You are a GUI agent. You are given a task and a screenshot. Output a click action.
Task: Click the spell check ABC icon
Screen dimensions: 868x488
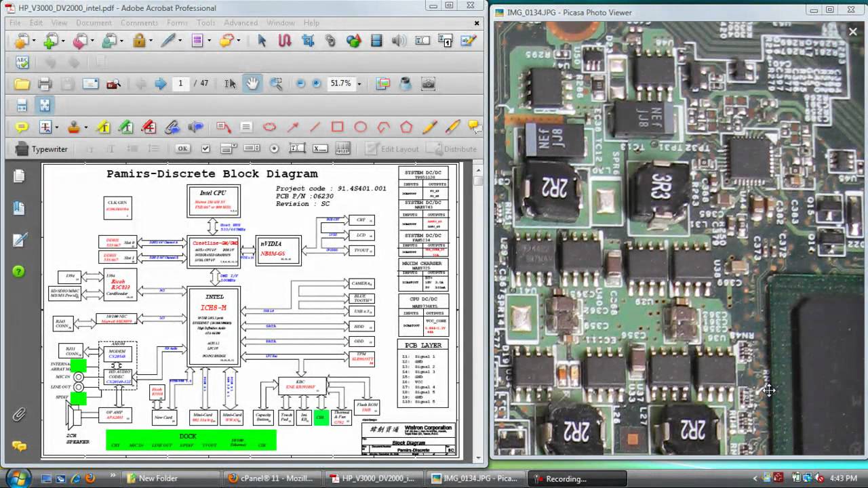[x=22, y=62]
